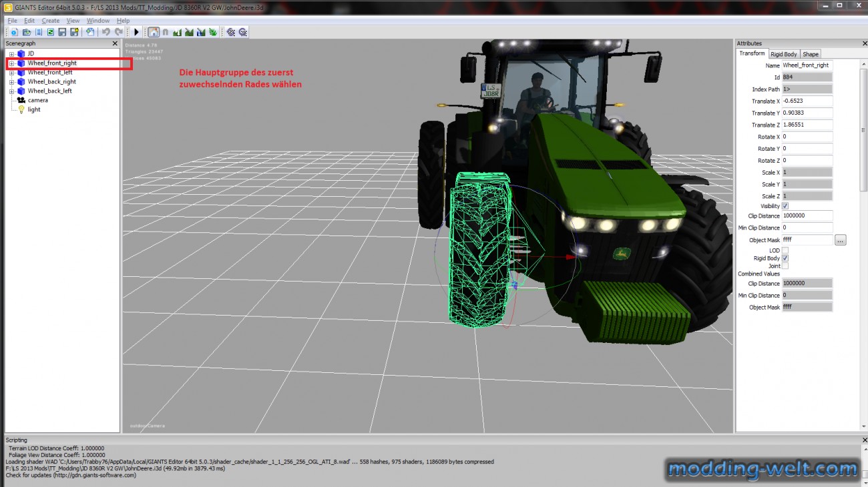Screen dimensions: 868x487
Task: Click the camera node icon in Scenegraph
Action: [21, 100]
